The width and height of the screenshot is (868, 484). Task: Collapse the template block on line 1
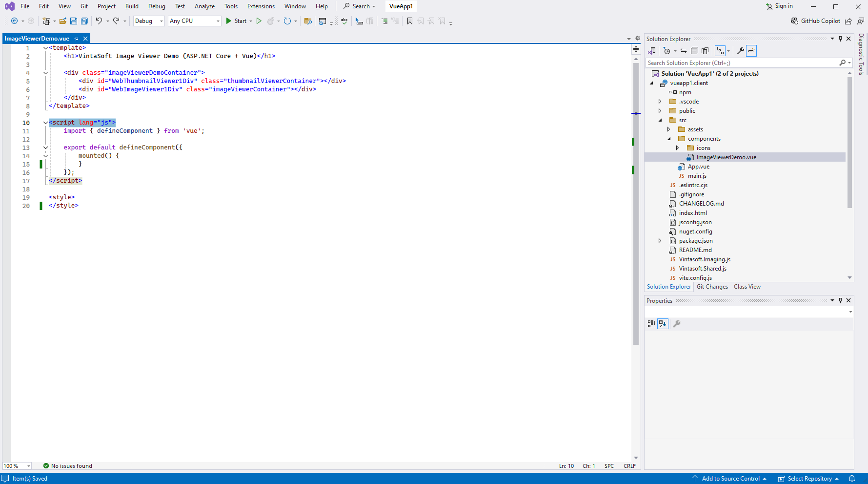(45, 48)
